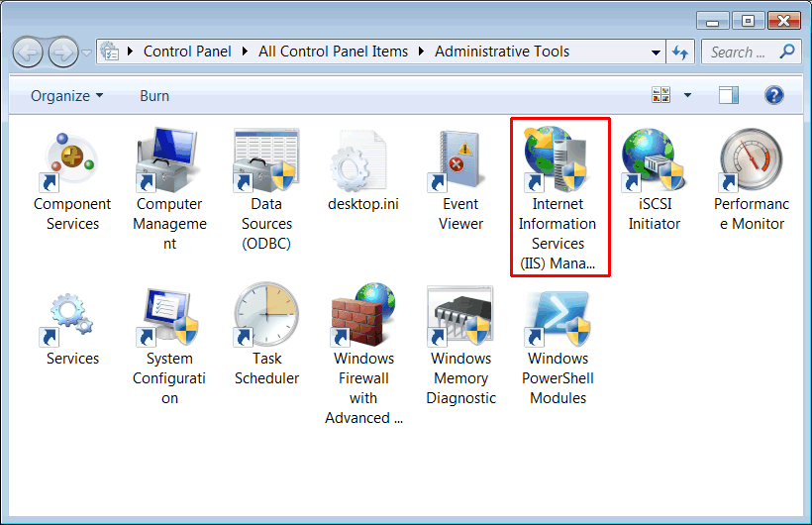Toggle the preview pane button
This screenshot has height=525, width=812.
click(729, 95)
